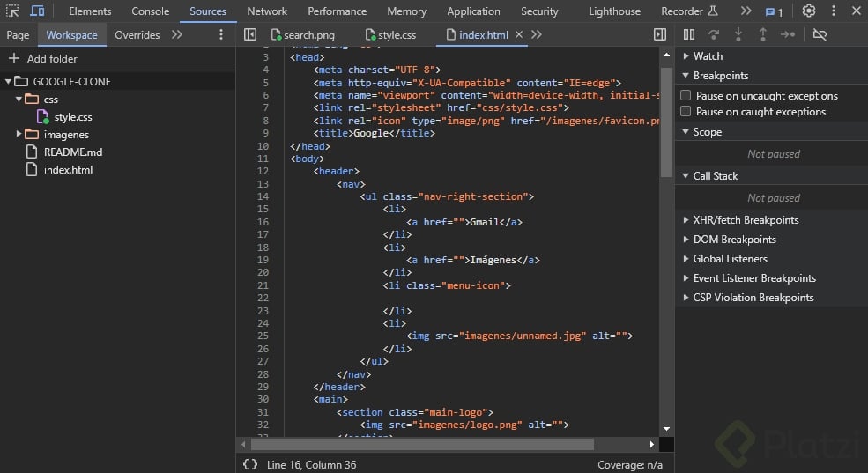Viewport: 868px width, 473px height.
Task: Open the Network tab
Action: click(266, 11)
